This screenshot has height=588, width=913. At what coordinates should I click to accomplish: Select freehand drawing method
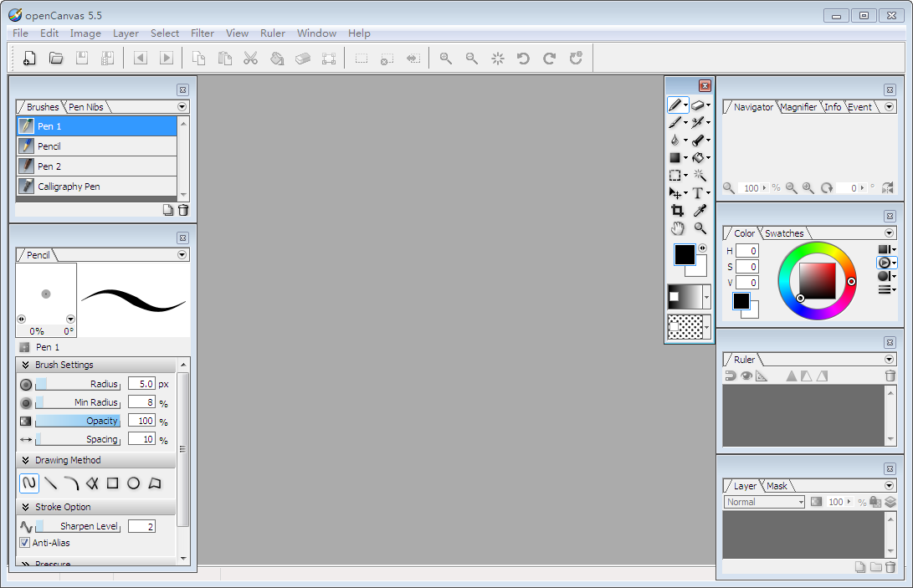[x=29, y=483]
